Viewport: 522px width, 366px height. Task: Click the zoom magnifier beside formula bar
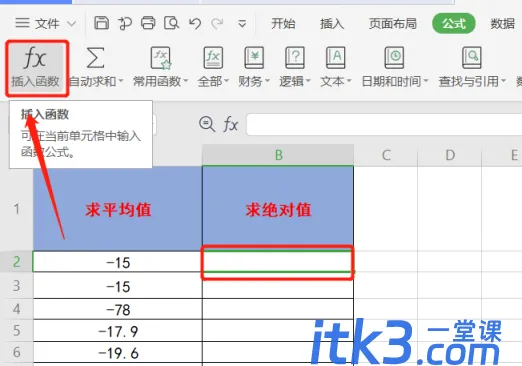tap(207, 124)
